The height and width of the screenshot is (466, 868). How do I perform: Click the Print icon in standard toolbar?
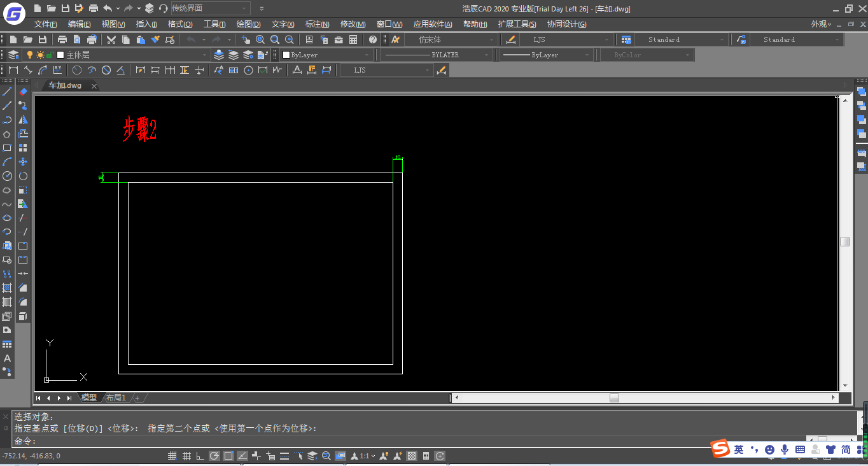coord(62,39)
